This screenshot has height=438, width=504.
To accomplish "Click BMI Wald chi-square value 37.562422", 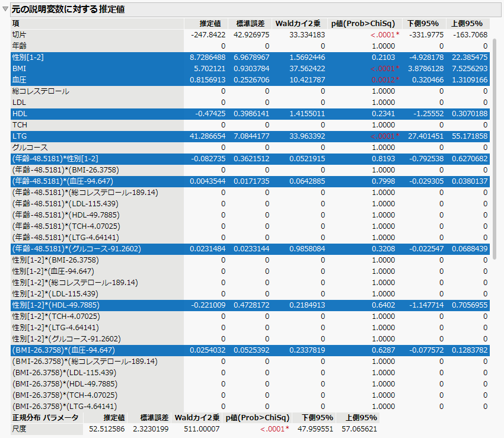I will (307, 68).
